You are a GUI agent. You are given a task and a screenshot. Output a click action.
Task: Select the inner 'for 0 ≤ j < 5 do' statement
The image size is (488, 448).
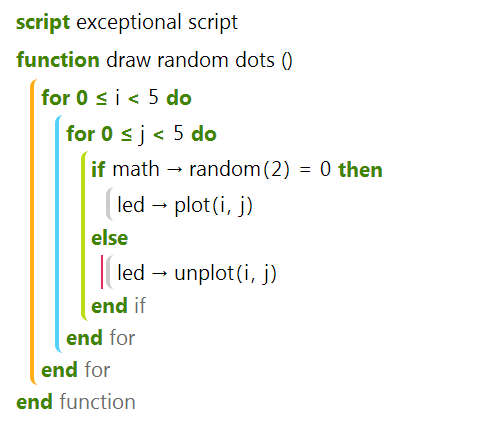[x=141, y=134]
